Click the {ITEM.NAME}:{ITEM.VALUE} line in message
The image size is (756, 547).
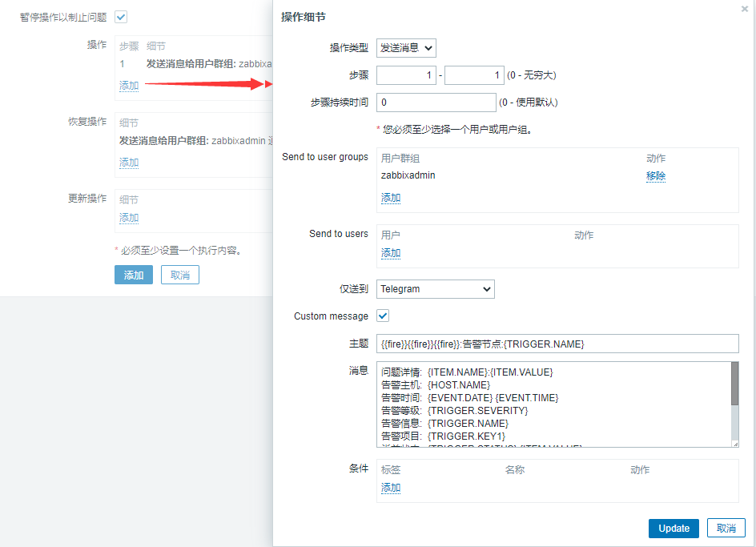[467, 372]
